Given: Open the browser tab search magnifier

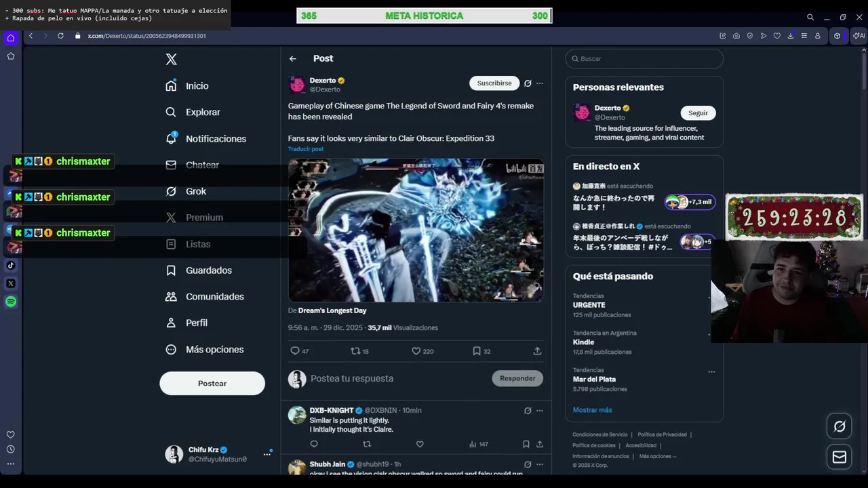Looking at the screenshot, I should [x=810, y=17].
